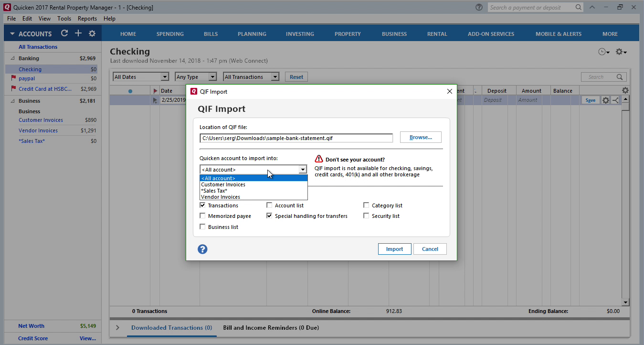Viewport: 644px width, 345px height.
Task: Click the register column settings gear
Action: [625, 90]
